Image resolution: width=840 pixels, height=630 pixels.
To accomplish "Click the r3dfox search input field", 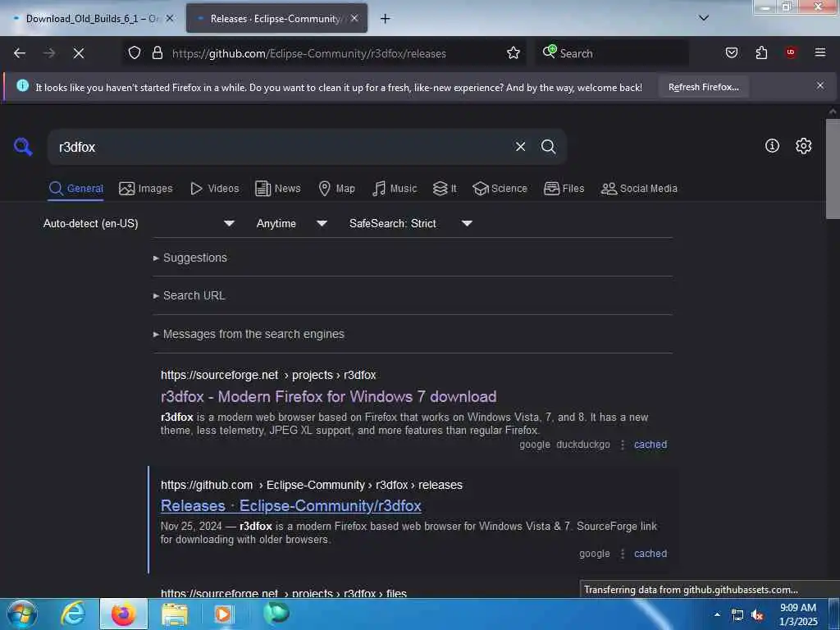I will pos(279,147).
